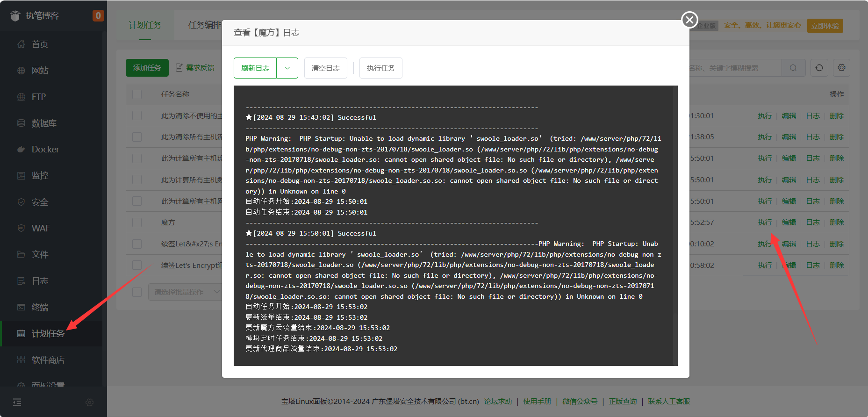Open the 计划任务 calendar icon
The image size is (868, 417).
[x=21, y=333]
